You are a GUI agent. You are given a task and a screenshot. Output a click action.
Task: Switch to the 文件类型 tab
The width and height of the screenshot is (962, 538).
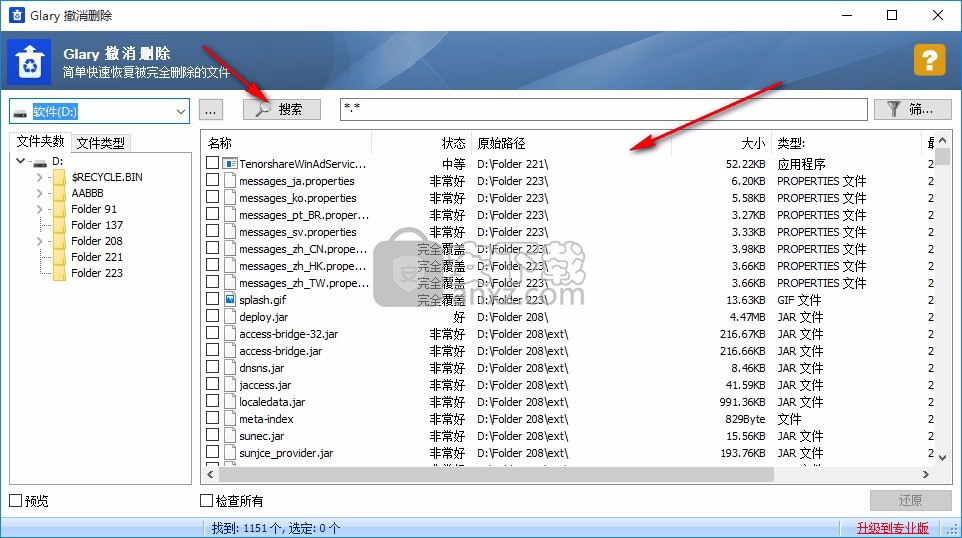tap(101, 143)
